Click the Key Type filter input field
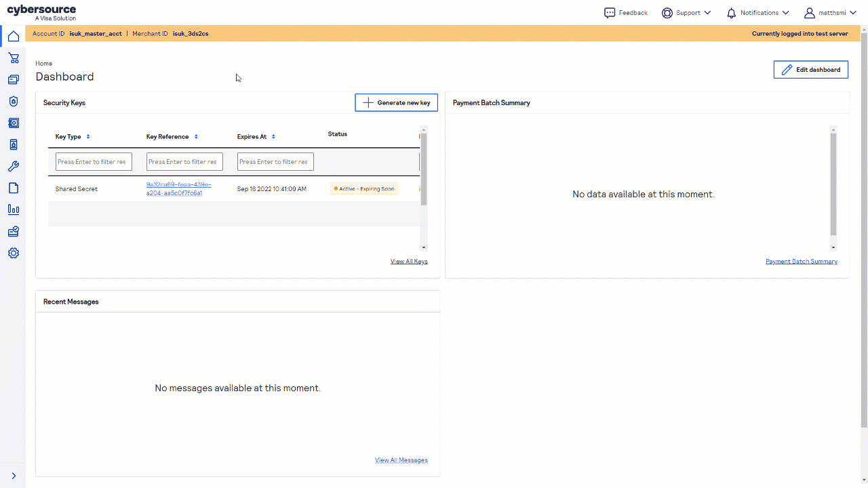The image size is (868, 488). coord(94,162)
